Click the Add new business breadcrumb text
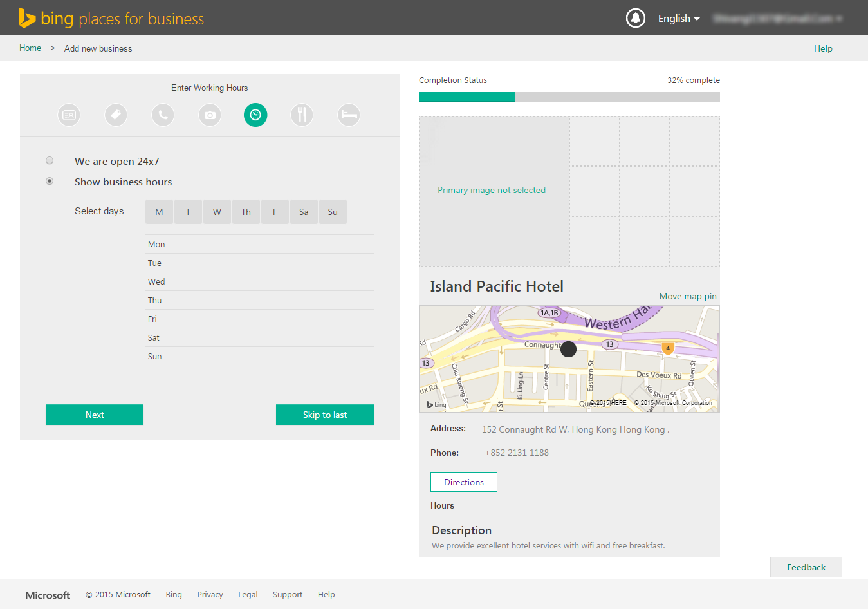Image resolution: width=868 pixels, height=609 pixels. (98, 48)
